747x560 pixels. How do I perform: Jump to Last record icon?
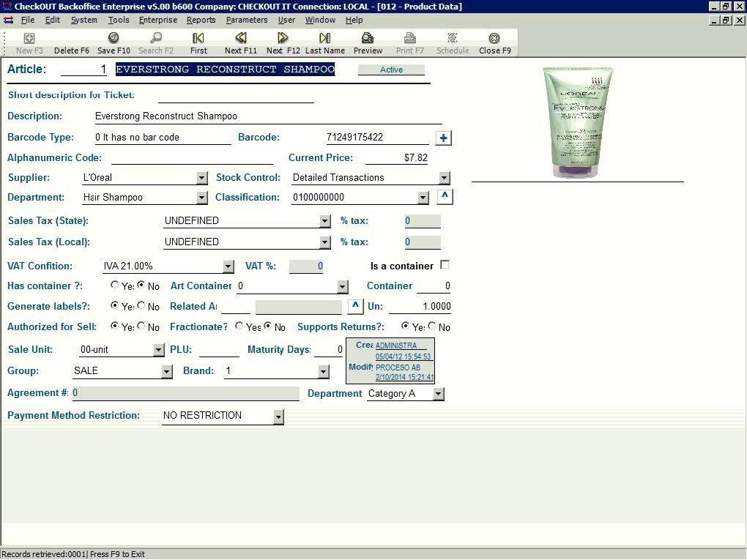324,38
